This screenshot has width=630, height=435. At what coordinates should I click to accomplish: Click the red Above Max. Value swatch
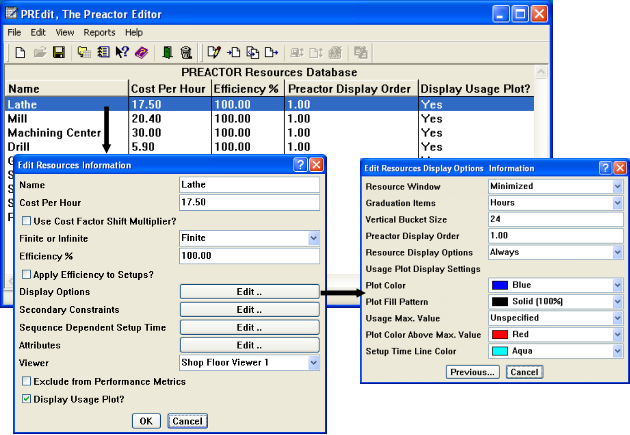[x=500, y=335]
